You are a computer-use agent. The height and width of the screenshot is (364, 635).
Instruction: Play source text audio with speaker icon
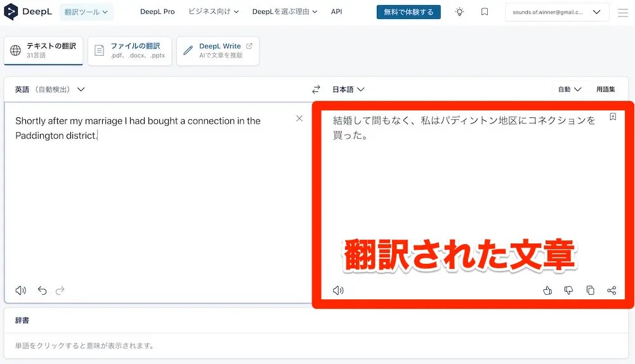(x=21, y=290)
